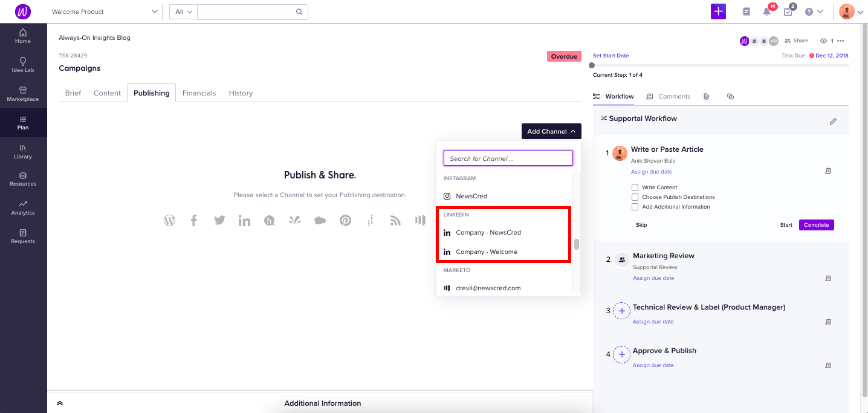The height and width of the screenshot is (413, 868).
Task: Open comment icon for Marketing Review step
Action: [x=828, y=278]
